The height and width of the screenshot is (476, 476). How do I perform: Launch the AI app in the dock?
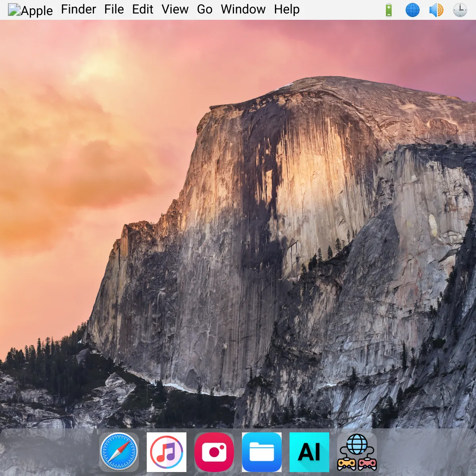pos(309,452)
